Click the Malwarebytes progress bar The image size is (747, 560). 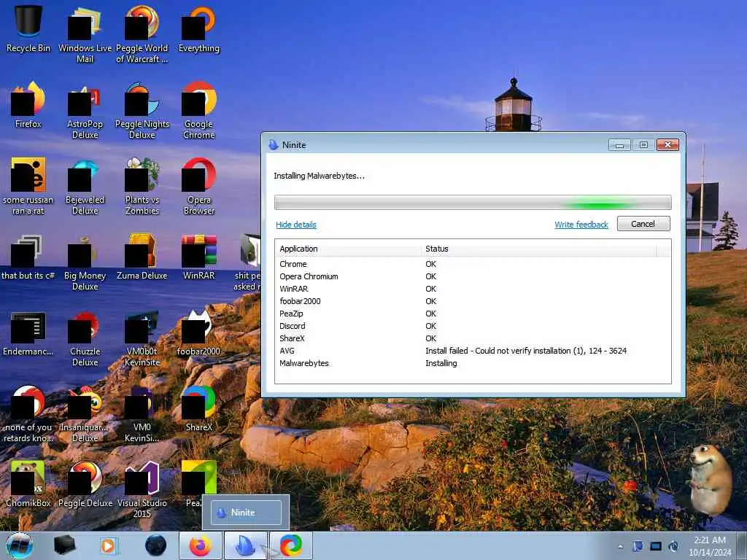point(473,203)
